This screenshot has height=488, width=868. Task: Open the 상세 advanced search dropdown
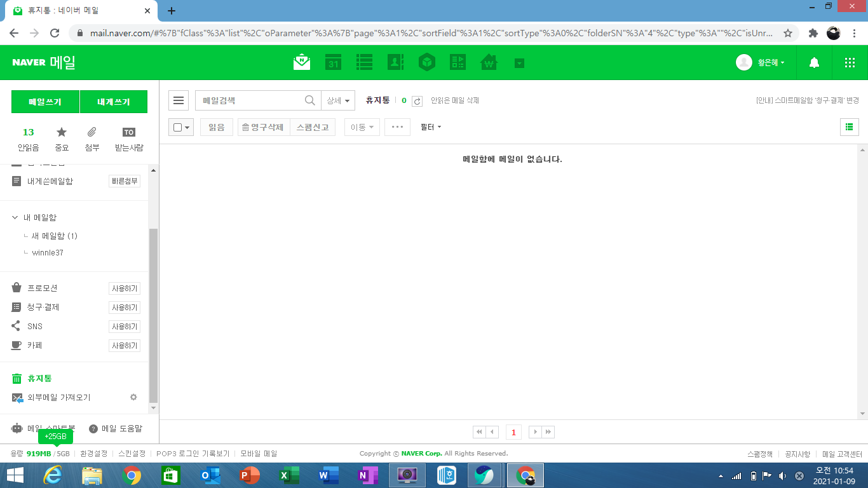[338, 100]
